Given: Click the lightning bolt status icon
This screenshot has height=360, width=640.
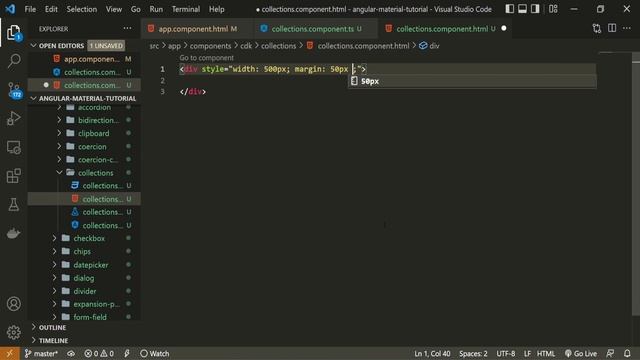Looking at the screenshot, I should 127,353.
